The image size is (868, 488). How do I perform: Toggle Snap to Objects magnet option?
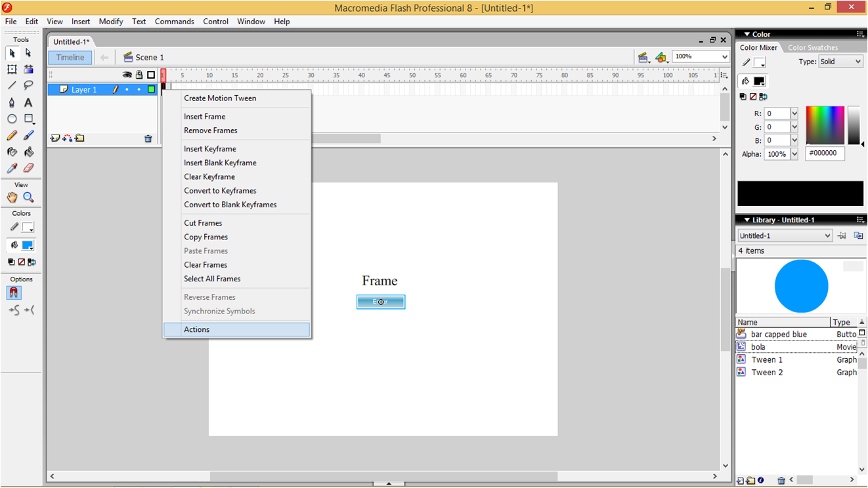click(x=14, y=293)
